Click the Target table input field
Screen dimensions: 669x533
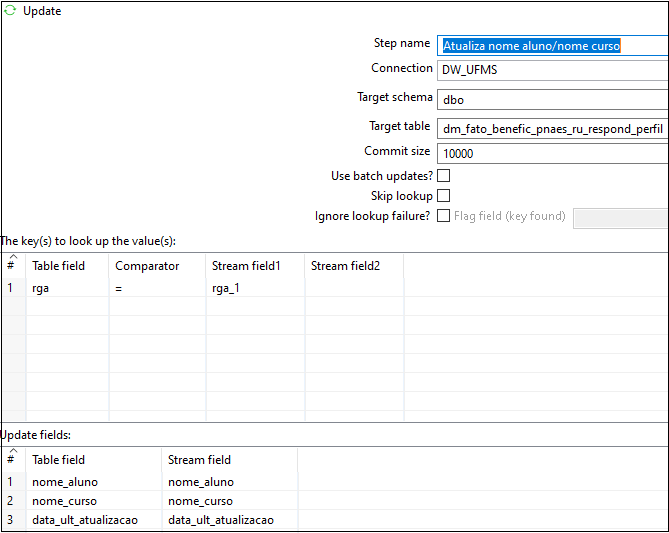point(553,128)
